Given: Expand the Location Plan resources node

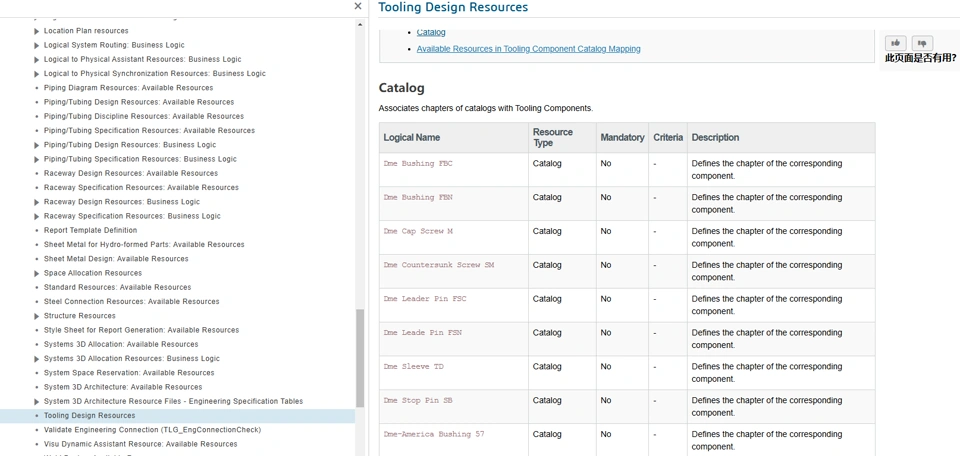Looking at the screenshot, I should pyautogui.click(x=37, y=31).
